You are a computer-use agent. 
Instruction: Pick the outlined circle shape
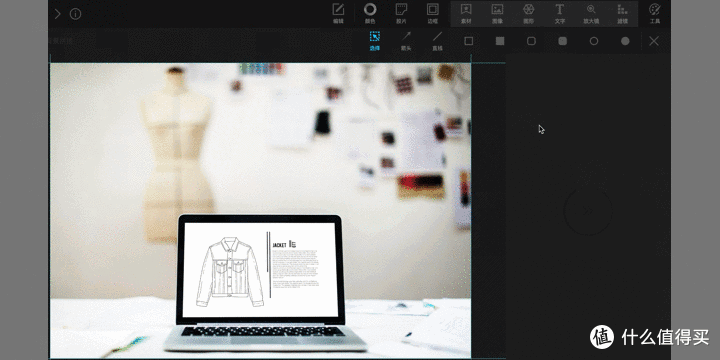pyautogui.click(x=594, y=41)
